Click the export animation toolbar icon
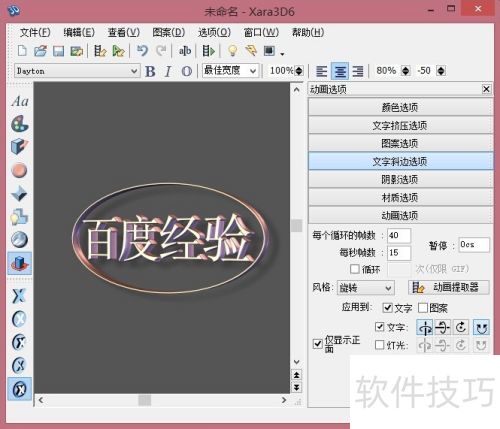Image resolution: width=500 pixels, height=429 pixels. point(100,51)
